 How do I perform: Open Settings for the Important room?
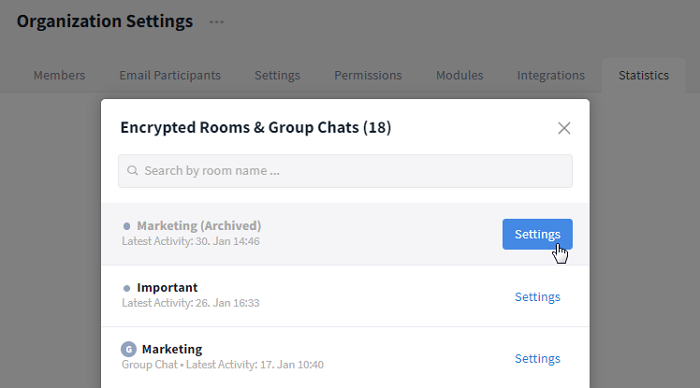(538, 297)
